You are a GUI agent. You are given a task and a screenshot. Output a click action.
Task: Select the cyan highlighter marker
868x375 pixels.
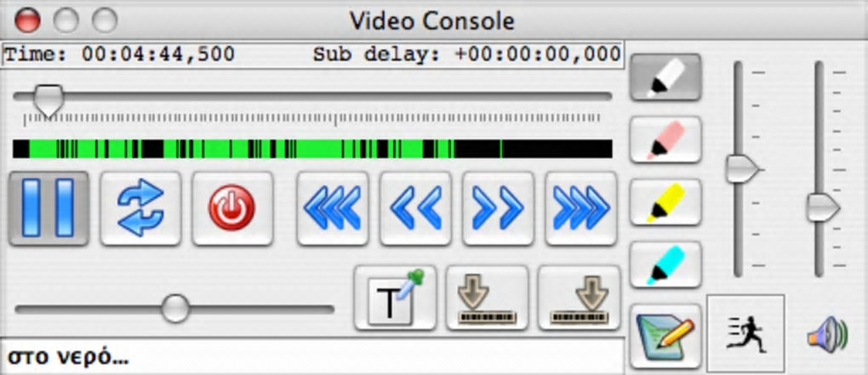click(x=666, y=265)
